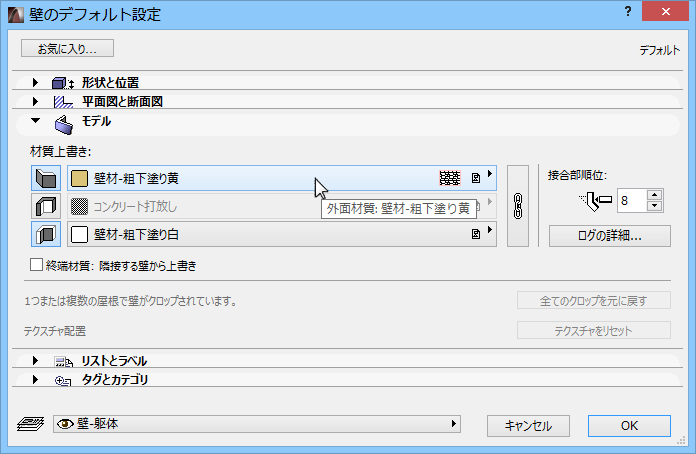Click リストとラベル panel title
696x454 pixels.
(x=114, y=361)
